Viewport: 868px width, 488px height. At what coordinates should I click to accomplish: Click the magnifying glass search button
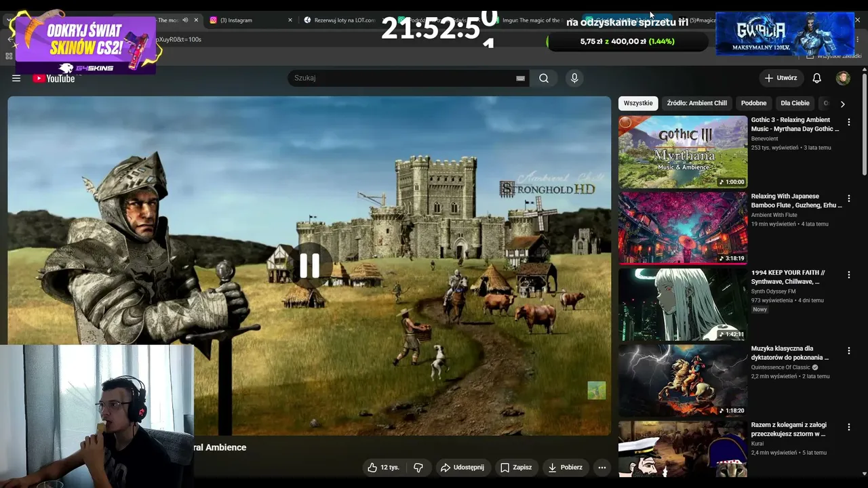click(544, 78)
